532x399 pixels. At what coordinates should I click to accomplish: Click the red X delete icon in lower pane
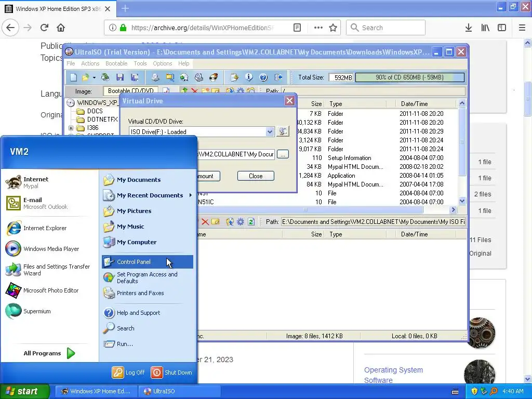205,222
